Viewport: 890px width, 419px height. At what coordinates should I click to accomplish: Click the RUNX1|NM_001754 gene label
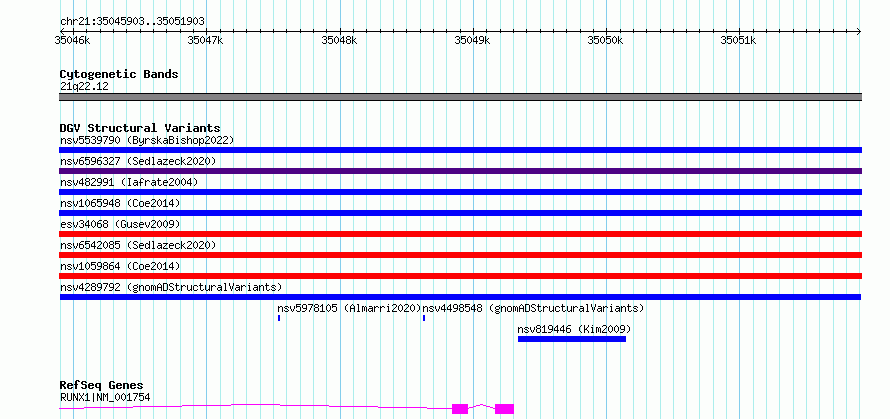click(x=105, y=397)
